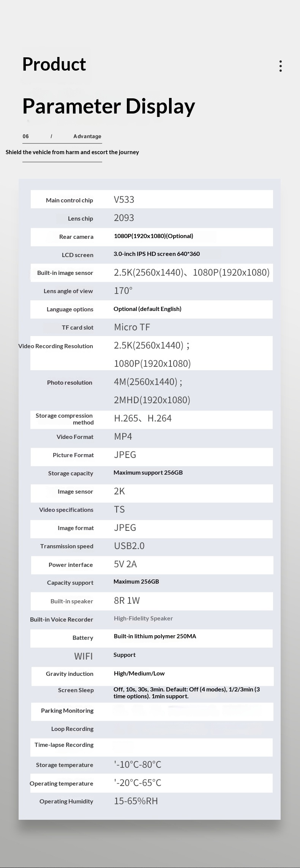Select the 3.0-inch IPS screen value
The image size is (300, 868).
tap(156, 254)
